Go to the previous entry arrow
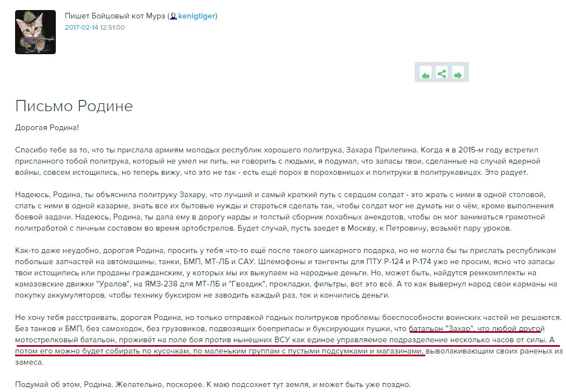 point(425,74)
